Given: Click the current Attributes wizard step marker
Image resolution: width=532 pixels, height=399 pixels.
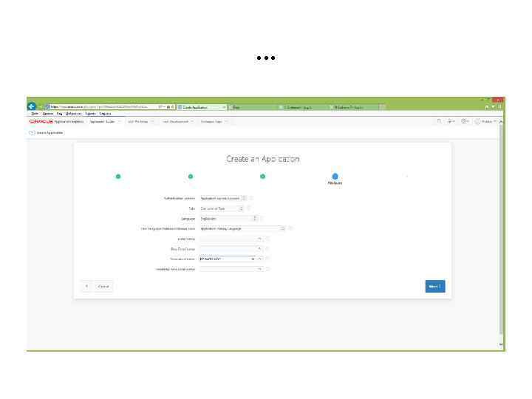Looking at the screenshot, I should 335,177.
